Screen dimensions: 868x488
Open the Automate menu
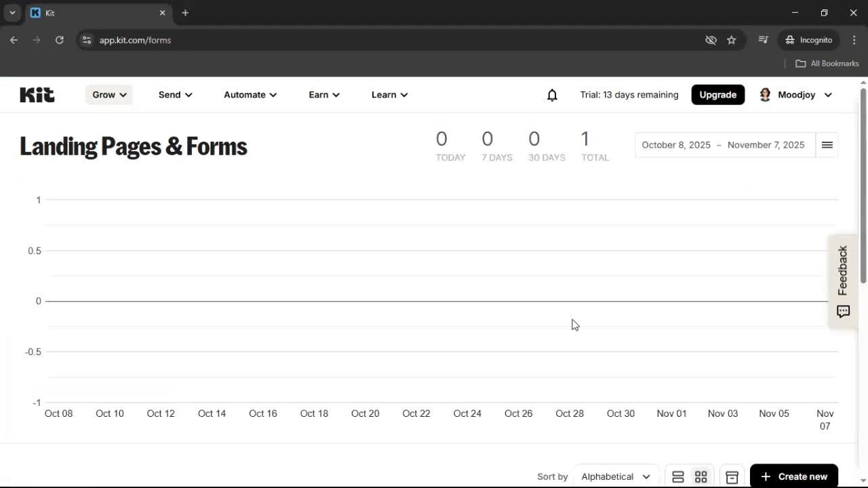(x=250, y=95)
